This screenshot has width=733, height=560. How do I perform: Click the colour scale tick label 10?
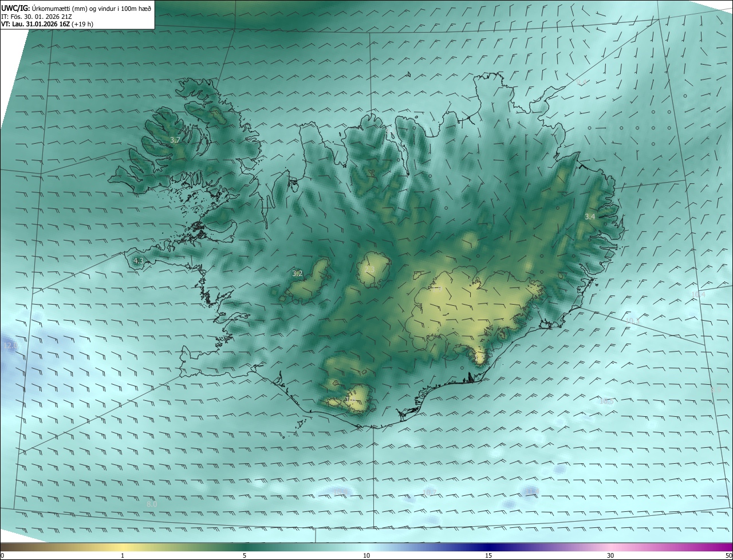pyautogui.click(x=366, y=555)
